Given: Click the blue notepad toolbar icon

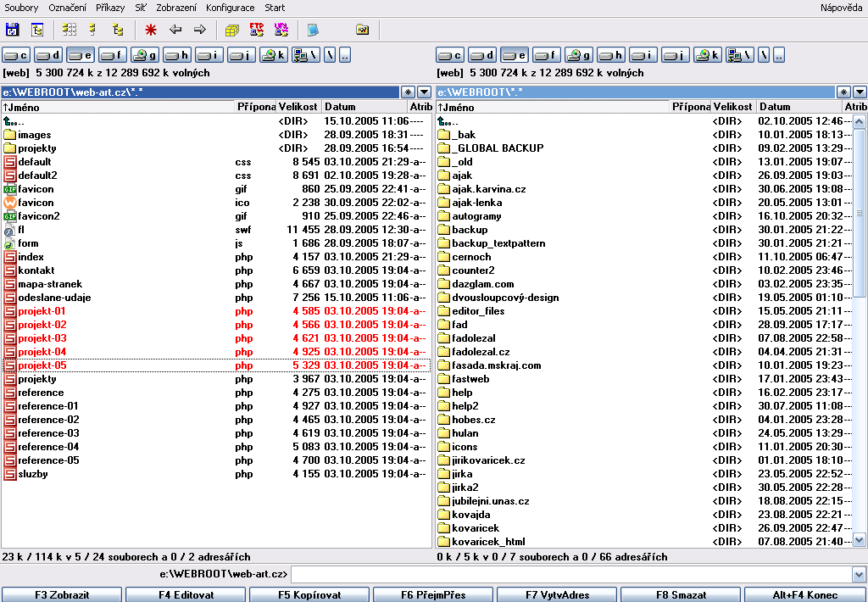Looking at the screenshot, I should (x=313, y=31).
